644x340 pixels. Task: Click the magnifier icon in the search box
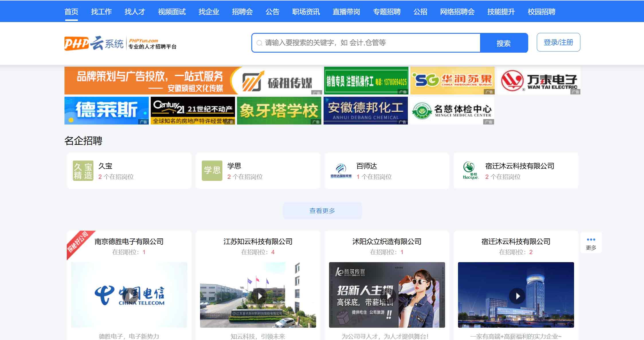[259, 43]
